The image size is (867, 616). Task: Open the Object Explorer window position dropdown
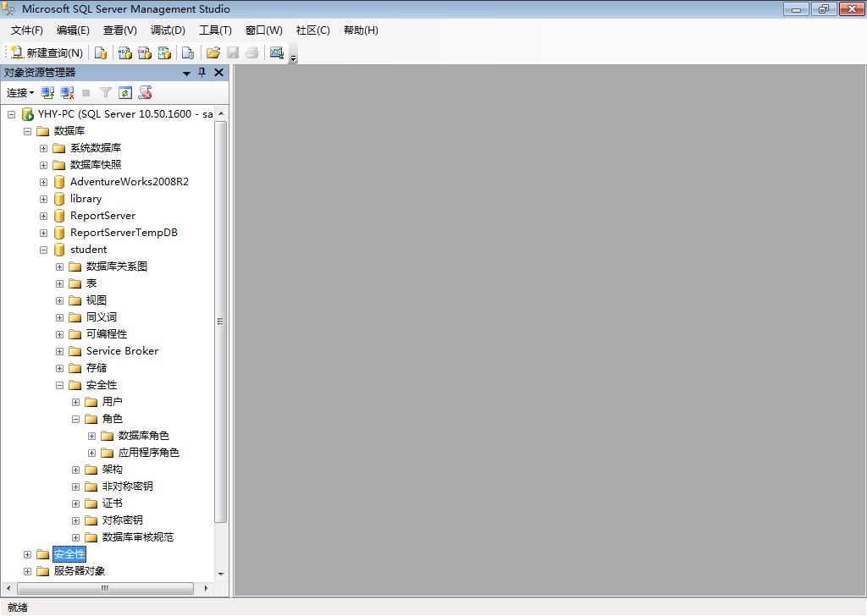pyautogui.click(x=186, y=73)
